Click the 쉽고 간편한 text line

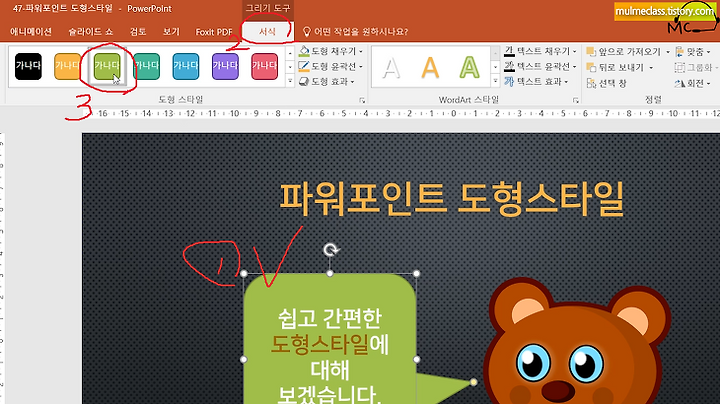(330, 318)
